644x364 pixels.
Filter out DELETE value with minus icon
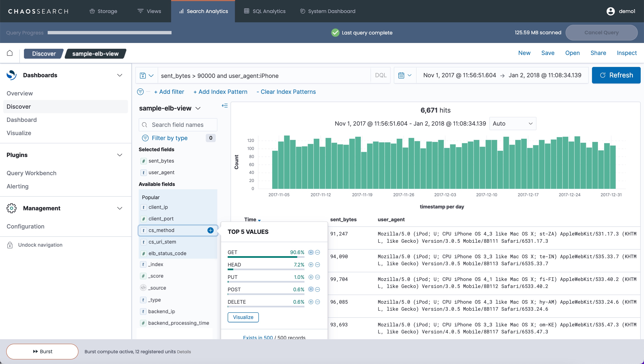pyautogui.click(x=317, y=302)
